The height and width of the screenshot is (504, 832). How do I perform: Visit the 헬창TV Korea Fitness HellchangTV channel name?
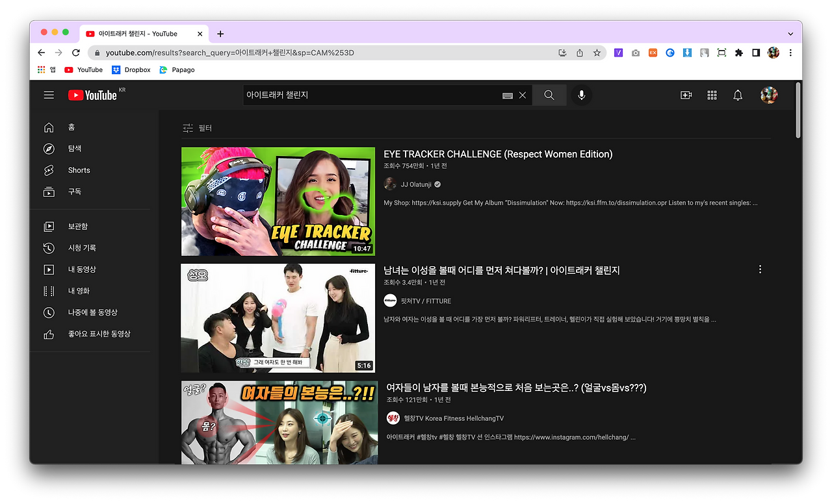click(454, 418)
